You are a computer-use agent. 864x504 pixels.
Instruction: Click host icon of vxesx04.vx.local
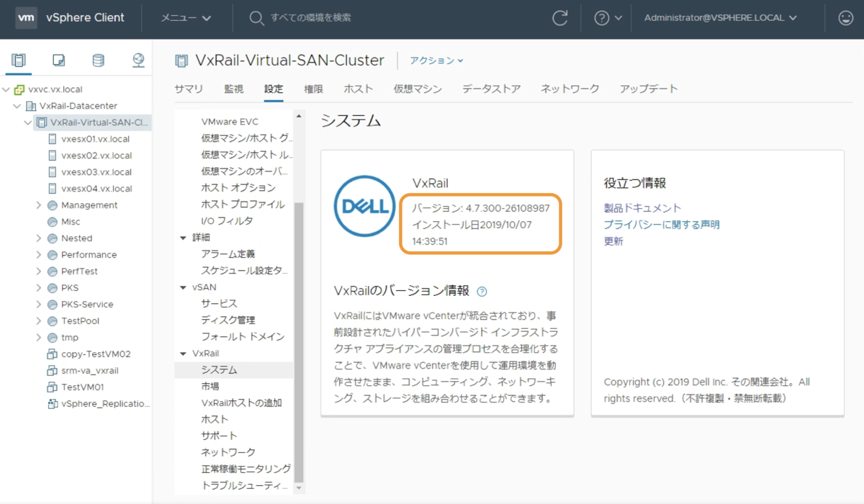(53, 189)
